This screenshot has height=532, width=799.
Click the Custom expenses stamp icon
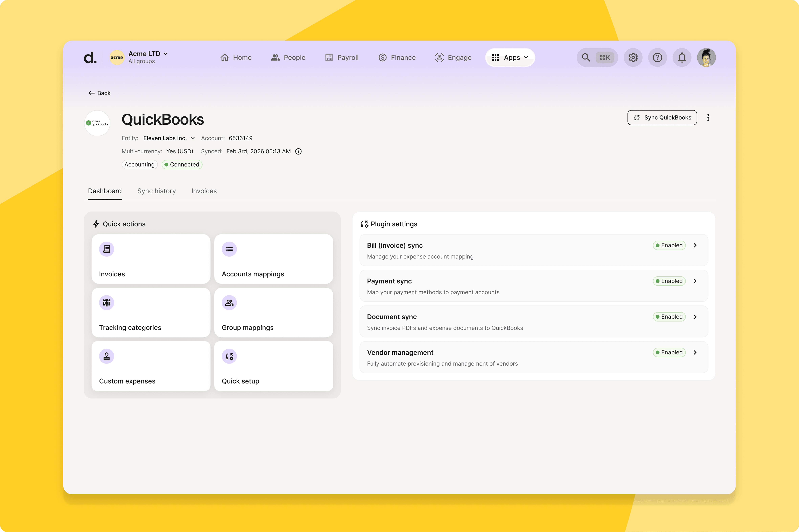point(107,356)
